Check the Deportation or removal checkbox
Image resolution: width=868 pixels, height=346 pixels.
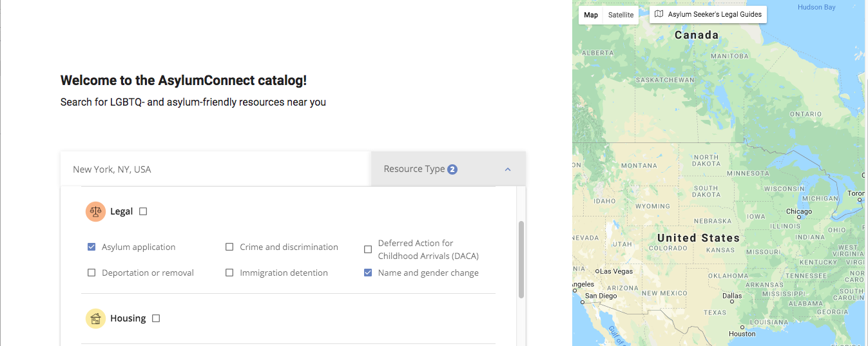point(92,273)
